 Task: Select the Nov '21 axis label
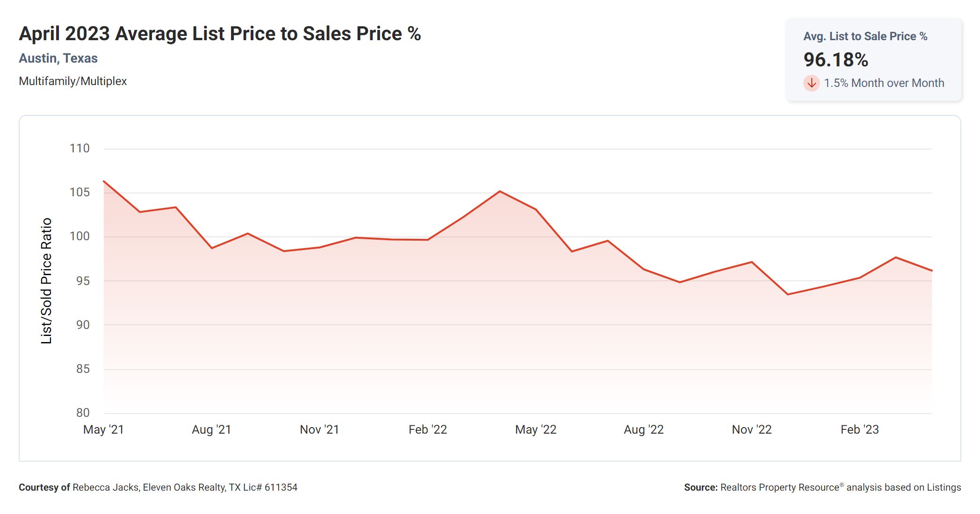pos(319,429)
